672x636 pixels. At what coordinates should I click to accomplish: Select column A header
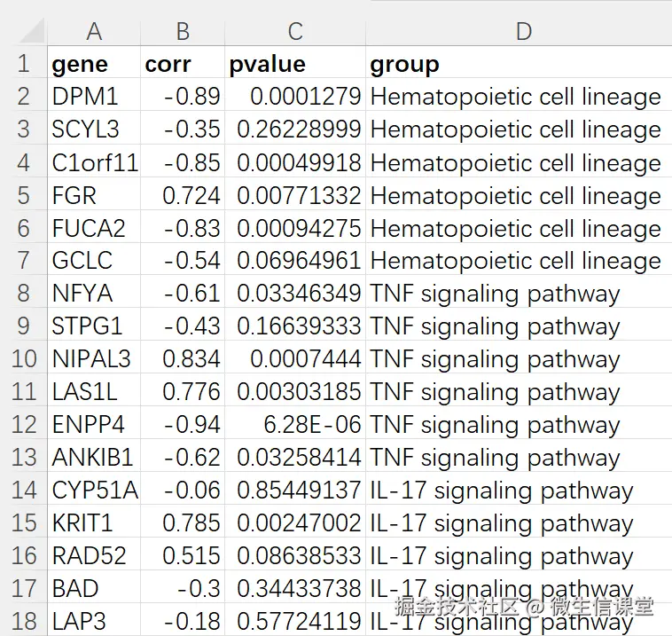click(93, 32)
